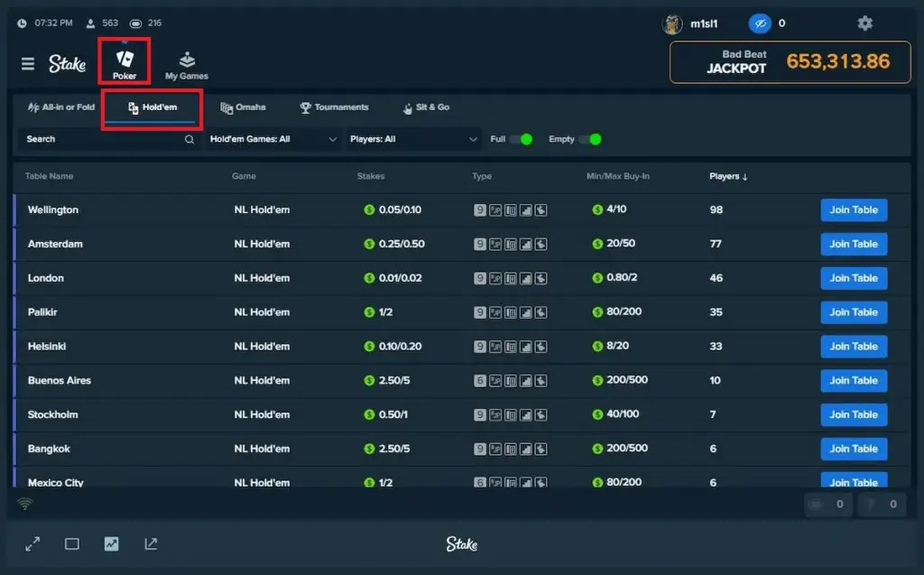Image resolution: width=924 pixels, height=575 pixels.
Task: Join the Wellington table
Action: [854, 210]
